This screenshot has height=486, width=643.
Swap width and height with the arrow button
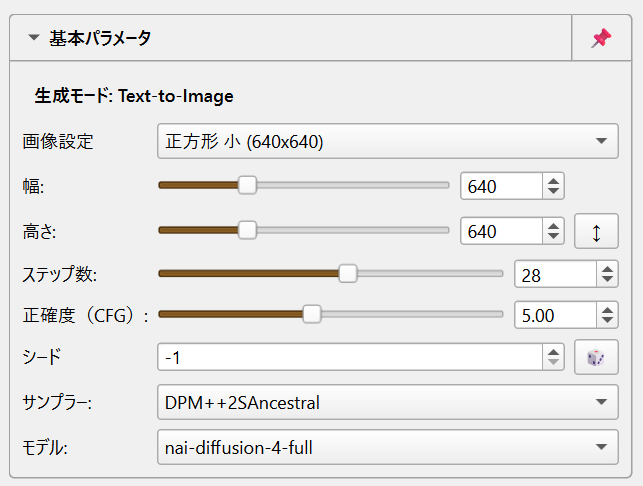[596, 231]
